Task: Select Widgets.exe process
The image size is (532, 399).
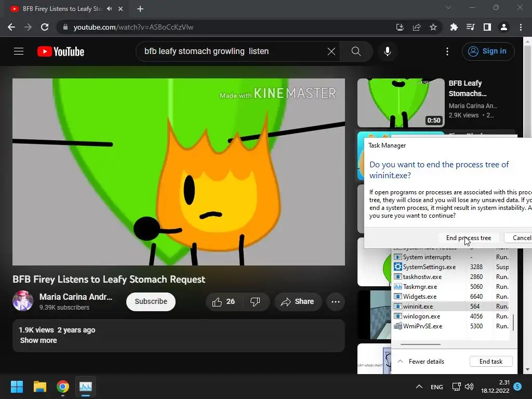Action: (x=451, y=297)
